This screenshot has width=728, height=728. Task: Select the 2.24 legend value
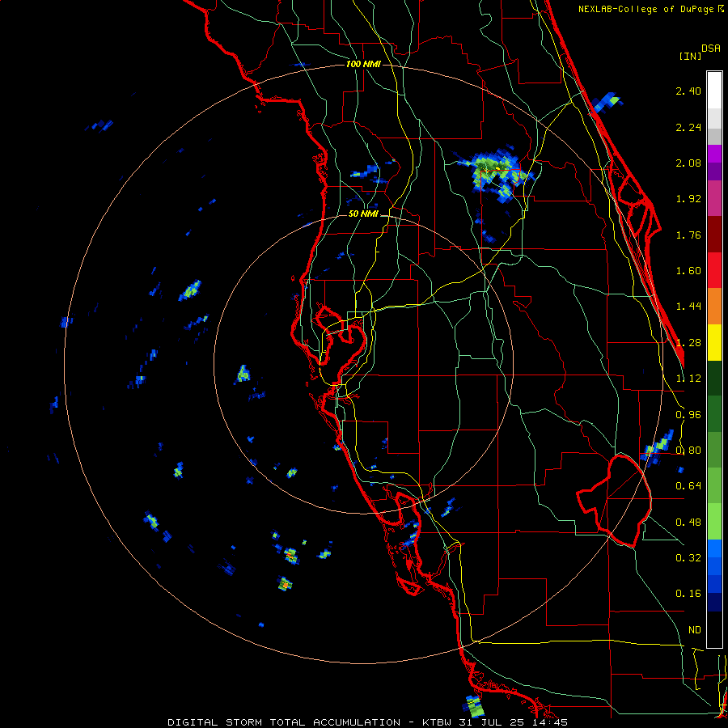pyautogui.click(x=688, y=127)
